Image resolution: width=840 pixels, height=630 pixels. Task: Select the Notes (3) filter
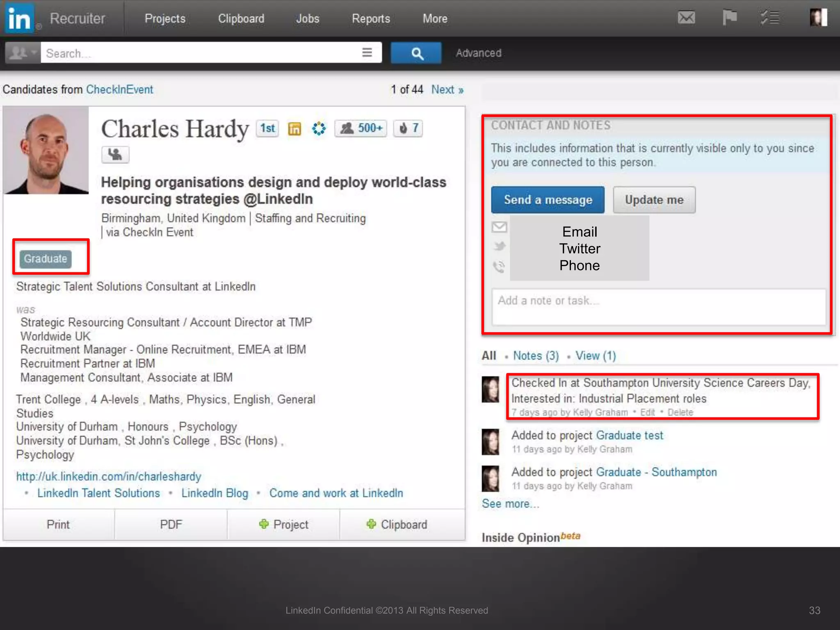coord(536,356)
